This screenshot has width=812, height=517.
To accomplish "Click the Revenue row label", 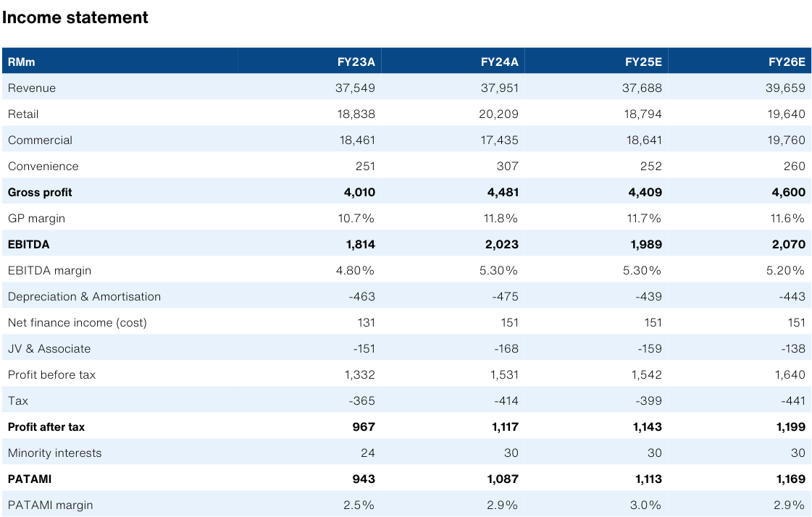I will click(32, 88).
